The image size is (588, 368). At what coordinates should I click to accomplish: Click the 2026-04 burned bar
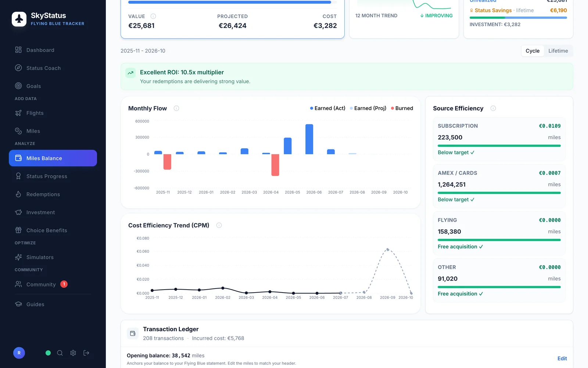click(x=275, y=165)
